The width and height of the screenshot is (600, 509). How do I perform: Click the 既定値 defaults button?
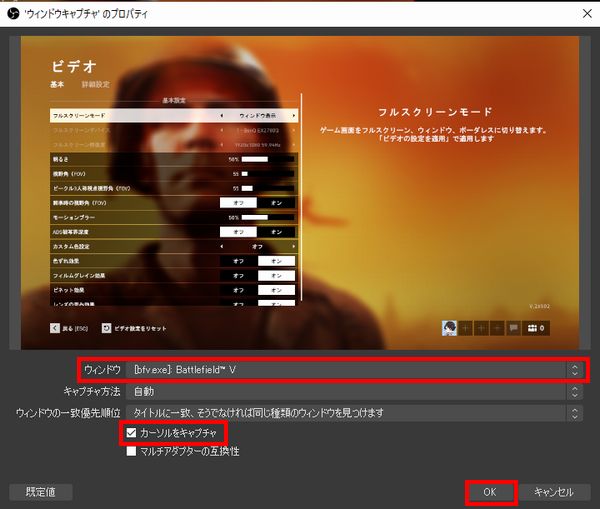[41, 492]
